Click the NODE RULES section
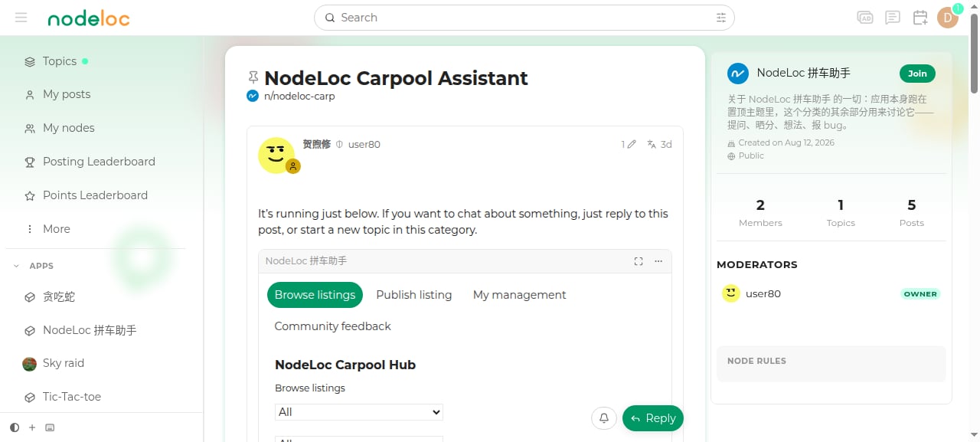The width and height of the screenshot is (980, 442). [831, 364]
